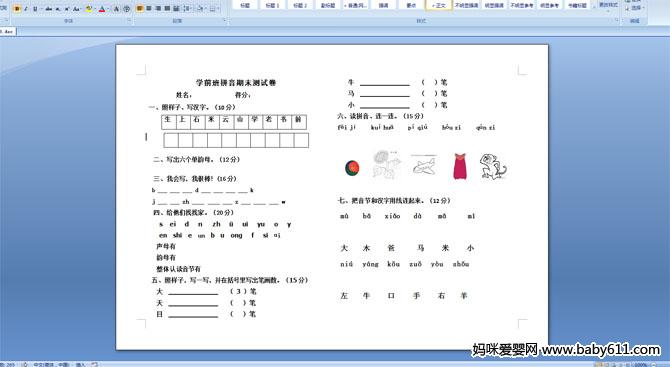Align paragraph text to the right

(x=158, y=8)
